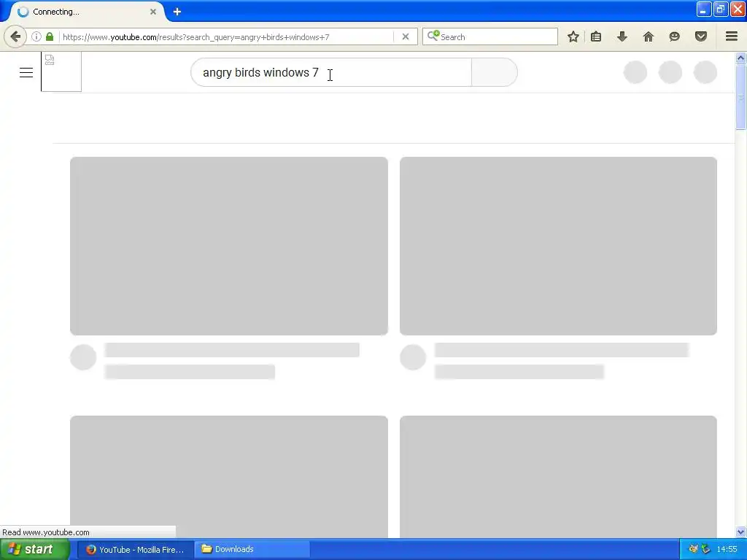Open the Downloads arrow in toolbar
Screen dimensions: 747x560
[622, 36]
